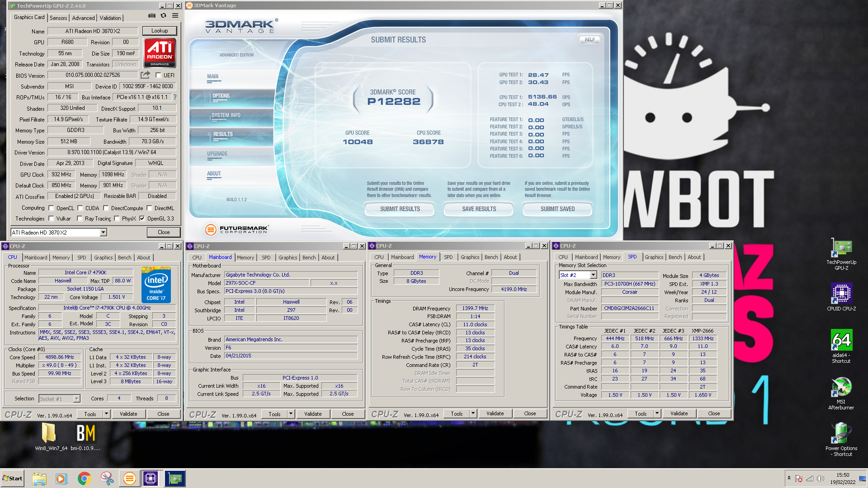
Task: Toggle the PhysX checkbox
Action: 117,219
